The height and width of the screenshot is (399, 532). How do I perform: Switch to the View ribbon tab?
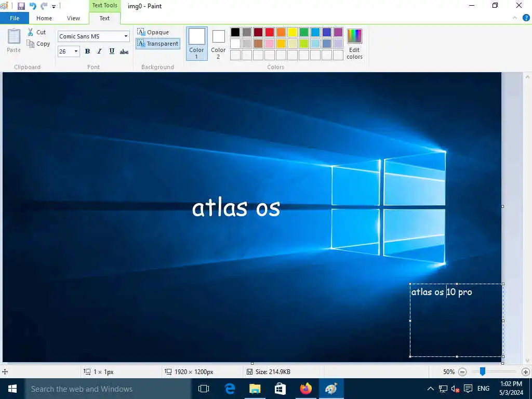(73, 18)
